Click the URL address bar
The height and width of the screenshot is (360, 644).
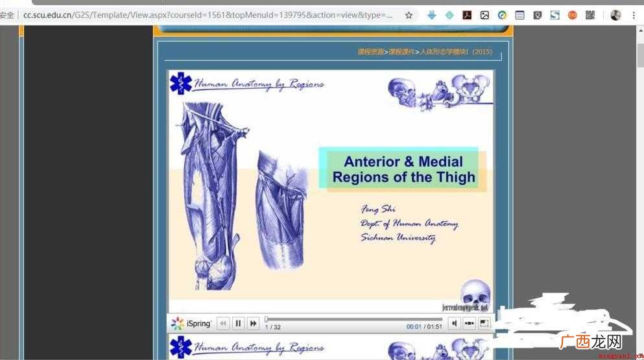208,15
